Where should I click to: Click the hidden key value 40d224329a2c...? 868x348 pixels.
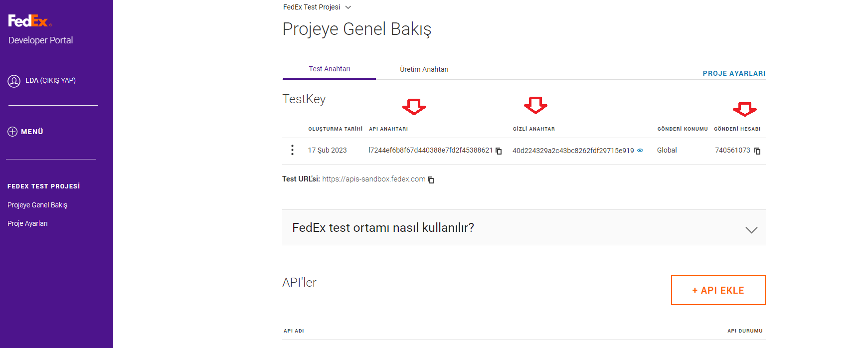[573, 151]
